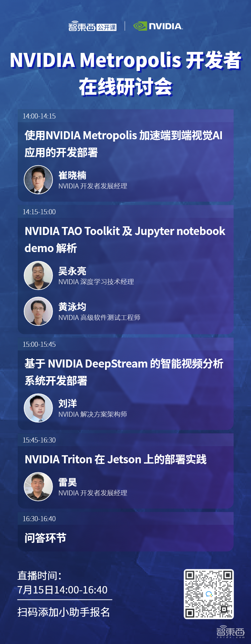Click the subtitle '在线研讨会'
This screenshot has height=644, width=251.
125,87
